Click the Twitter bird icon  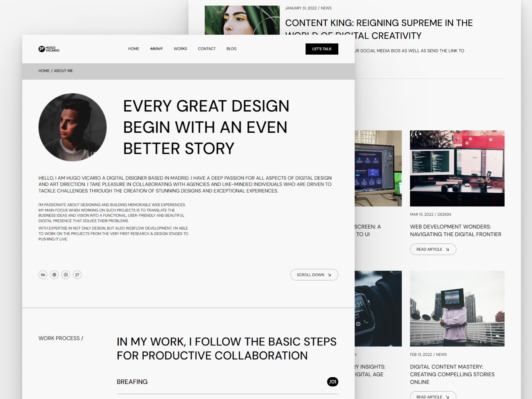click(x=77, y=275)
